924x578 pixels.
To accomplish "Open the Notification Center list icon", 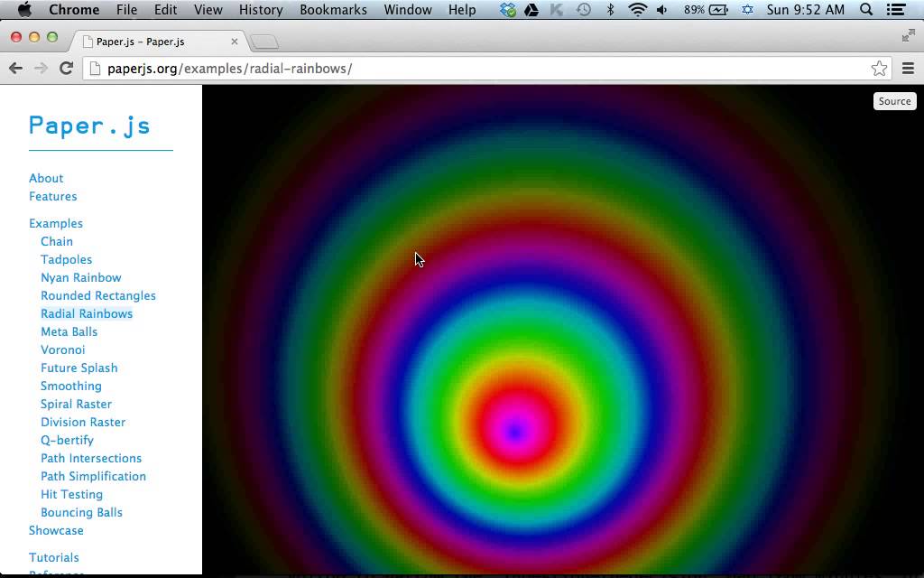I will coord(896,9).
